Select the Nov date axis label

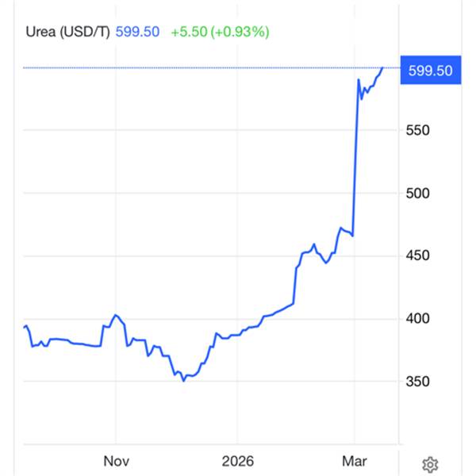[x=116, y=462]
